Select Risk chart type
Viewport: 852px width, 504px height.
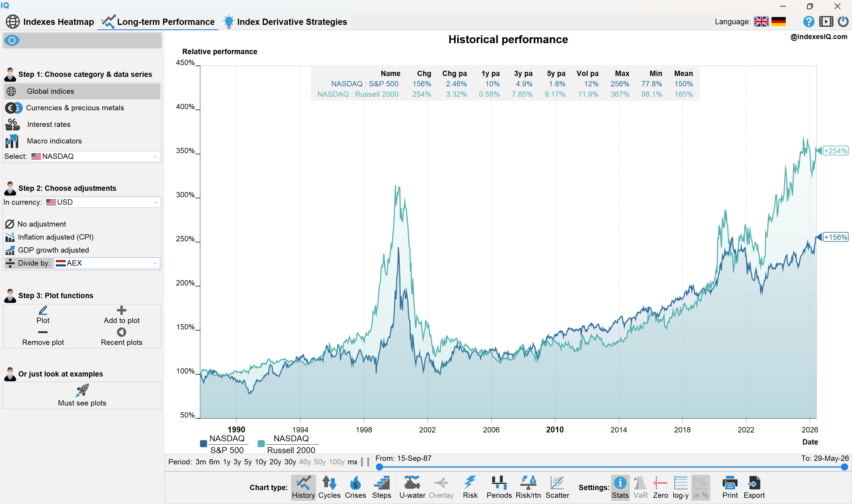[470, 487]
